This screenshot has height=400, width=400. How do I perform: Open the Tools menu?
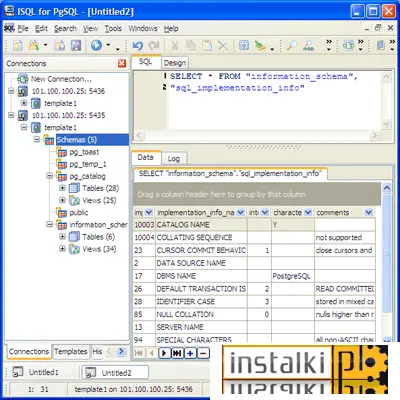tap(113, 29)
